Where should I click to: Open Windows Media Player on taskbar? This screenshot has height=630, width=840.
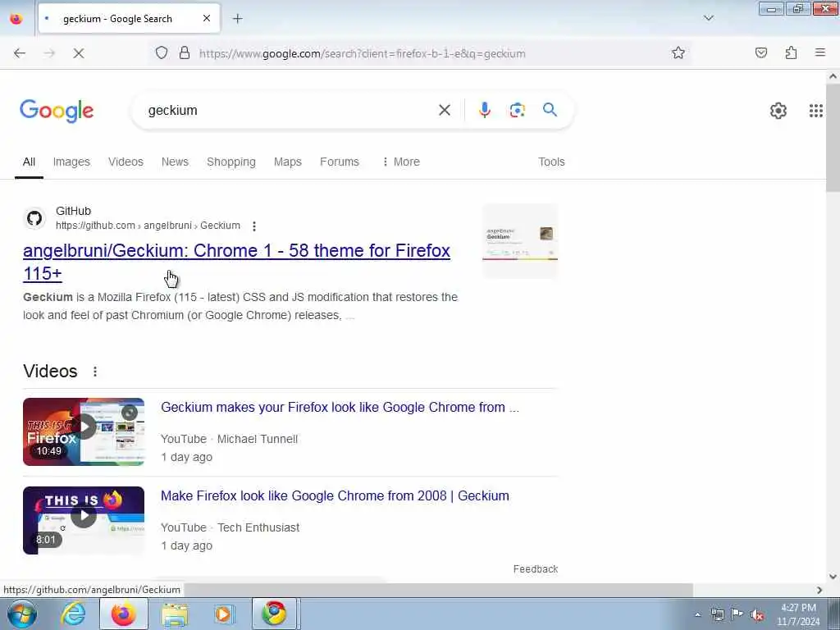[x=224, y=614]
